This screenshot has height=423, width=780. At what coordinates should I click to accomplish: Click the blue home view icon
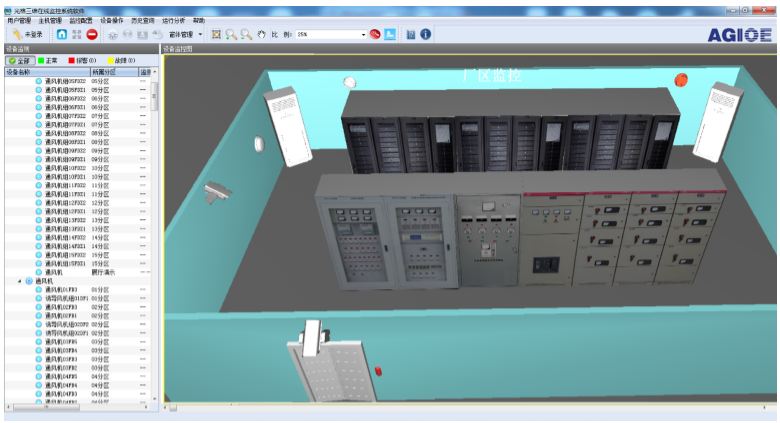[62, 34]
